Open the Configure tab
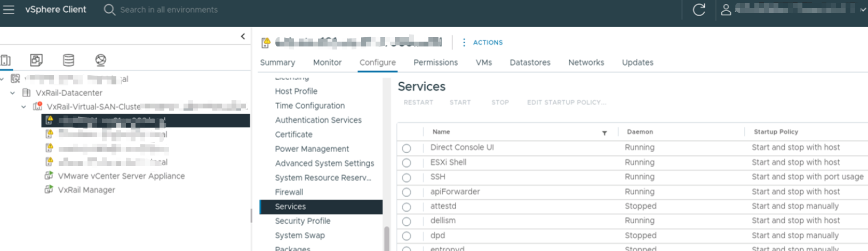Image resolution: width=868 pixels, height=251 pixels. tap(378, 62)
